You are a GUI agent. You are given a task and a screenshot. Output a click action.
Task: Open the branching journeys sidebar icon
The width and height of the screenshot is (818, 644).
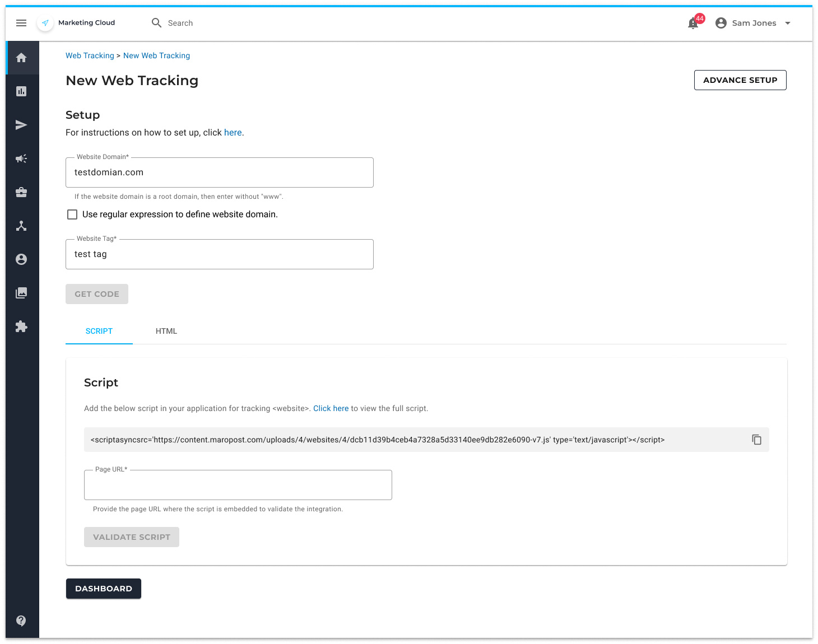(x=21, y=226)
